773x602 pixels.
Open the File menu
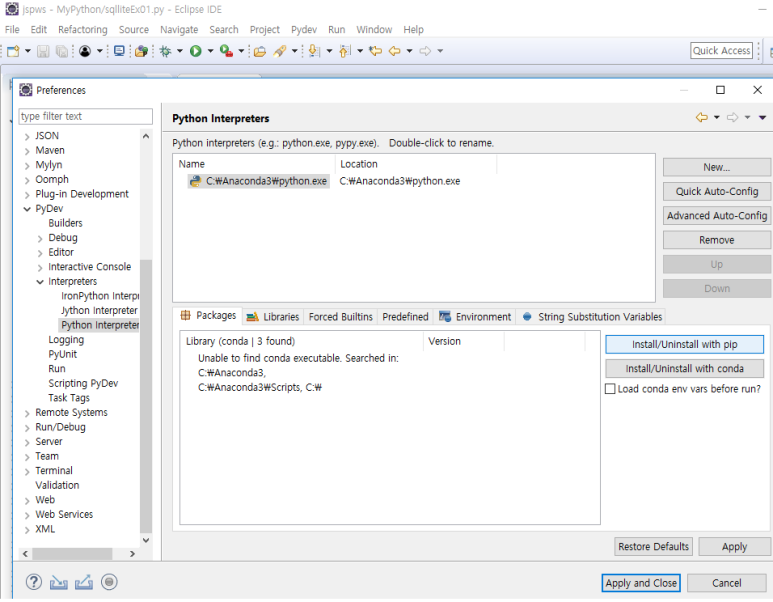(12, 30)
